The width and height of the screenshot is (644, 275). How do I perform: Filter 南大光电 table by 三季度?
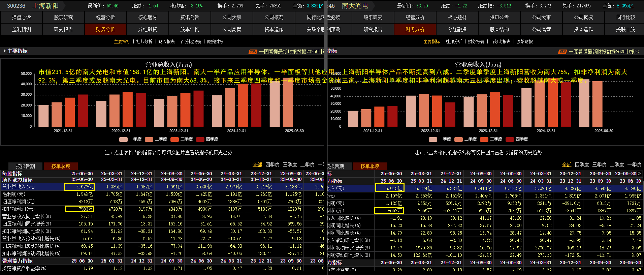tap(600, 164)
